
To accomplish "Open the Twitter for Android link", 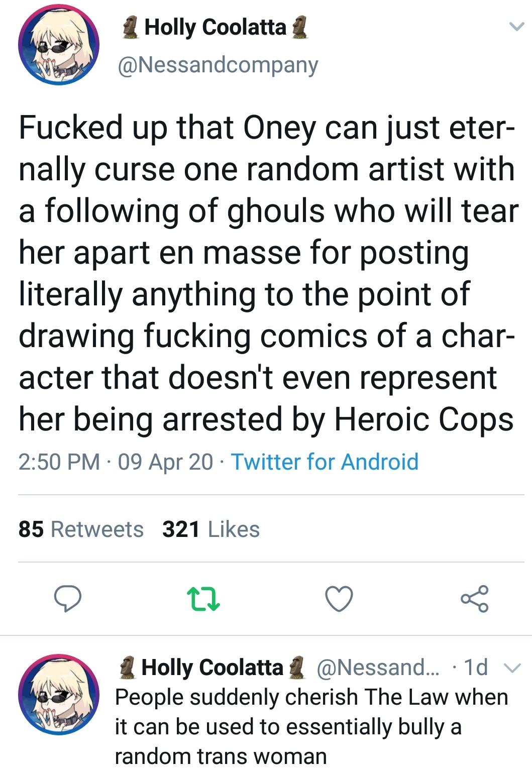I will (x=325, y=462).
